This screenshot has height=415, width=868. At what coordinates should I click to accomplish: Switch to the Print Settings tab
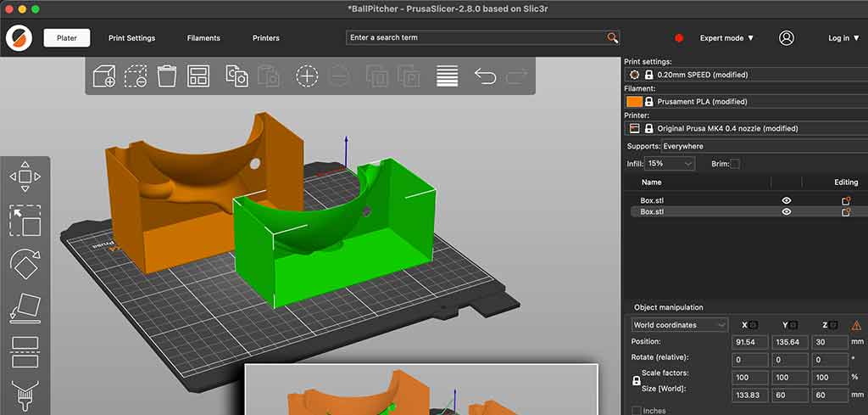[131, 38]
